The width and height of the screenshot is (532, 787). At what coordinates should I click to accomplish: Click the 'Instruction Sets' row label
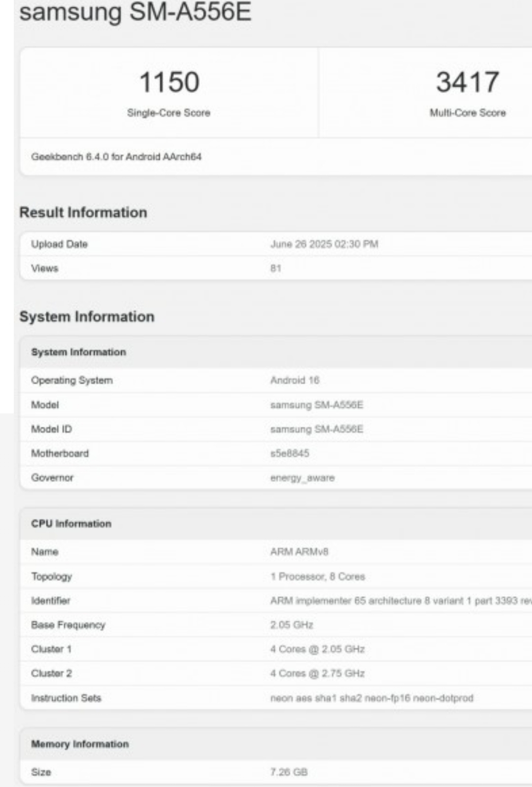(x=66, y=698)
